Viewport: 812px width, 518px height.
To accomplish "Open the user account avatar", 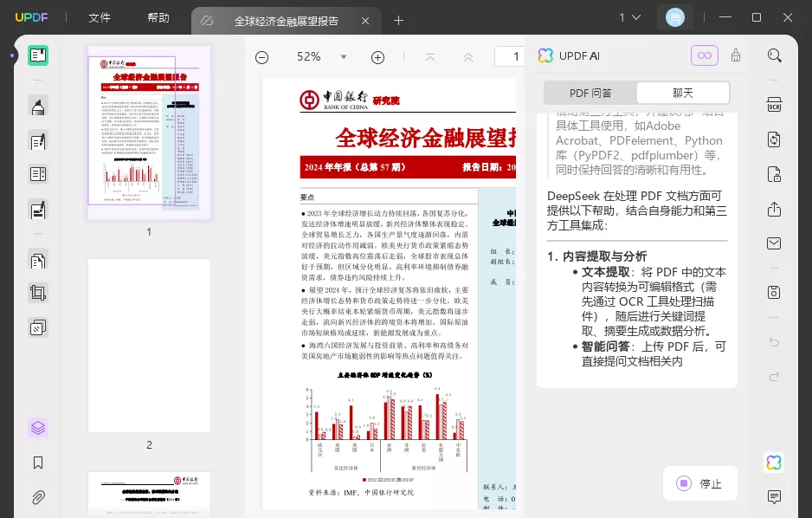I will tap(674, 17).
